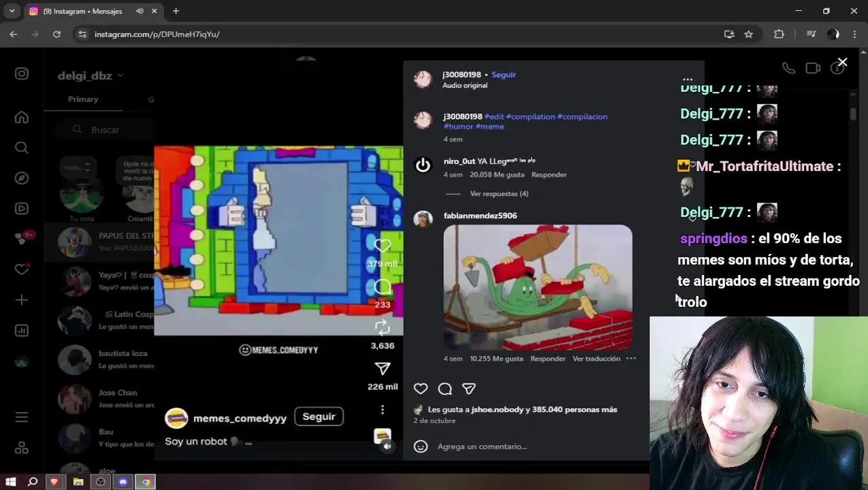Open the dashboard chart icon in sidebar
This screenshot has height=490, width=868.
[x=22, y=331]
